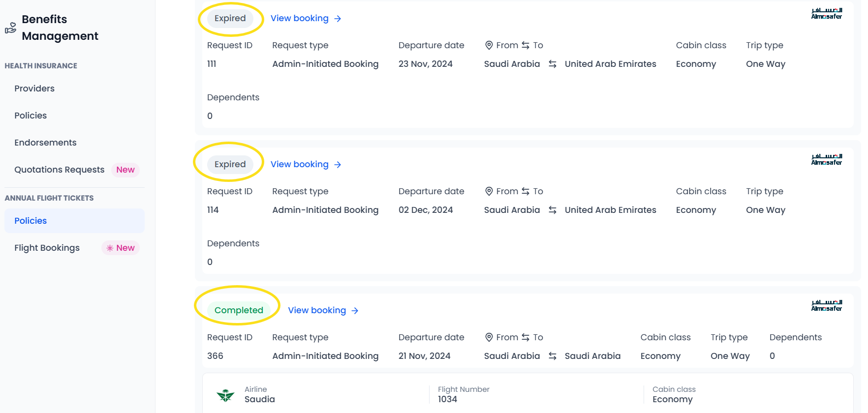Screen dimensions: 868x413
Task: Click the New badge beside Flight Bookings
Action: click(x=121, y=248)
